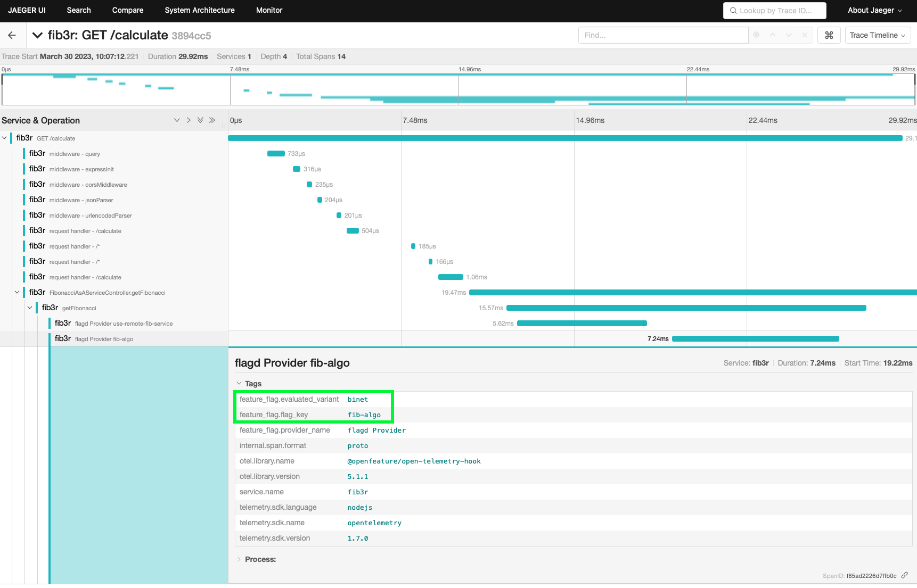The height and width of the screenshot is (588, 917).
Task: Click the SpanID f85ad2226d7ffb0c text
Action: [x=859, y=576]
